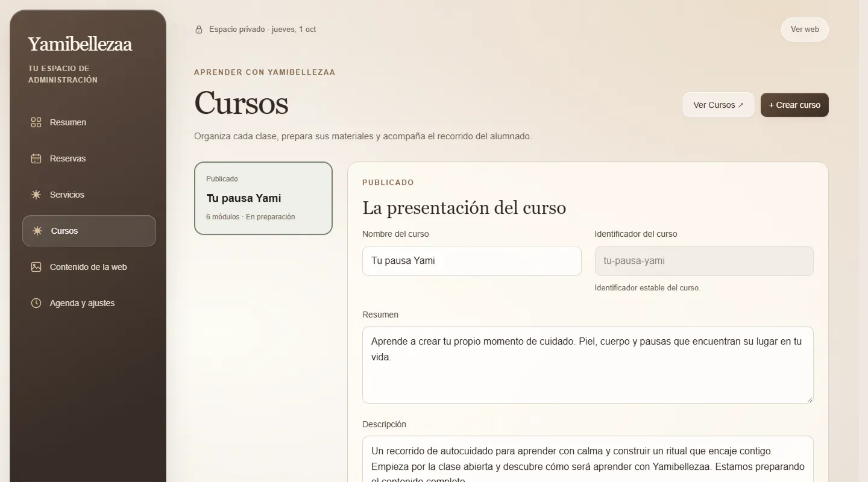Click '6 módulos · En preparación' text
This screenshot has width=868, height=482.
[251, 217]
